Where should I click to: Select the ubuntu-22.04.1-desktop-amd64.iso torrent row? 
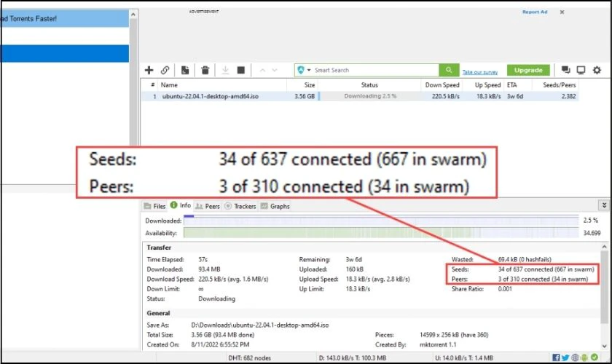[x=359, y=96]
